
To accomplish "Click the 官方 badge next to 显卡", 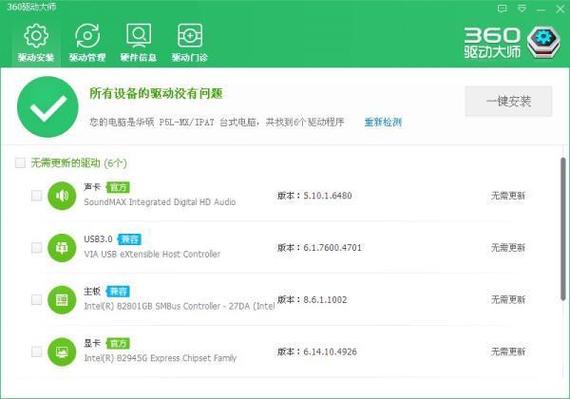I will pyautogui.click(x=118, y=343).
